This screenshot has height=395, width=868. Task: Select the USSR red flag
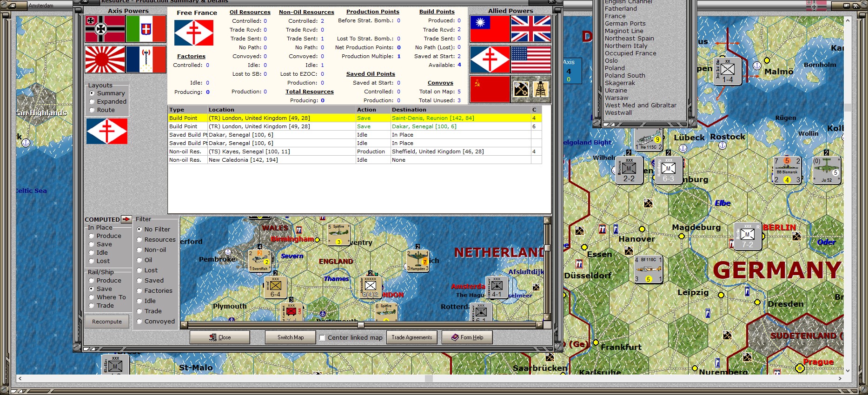click(x=490, y=89)
